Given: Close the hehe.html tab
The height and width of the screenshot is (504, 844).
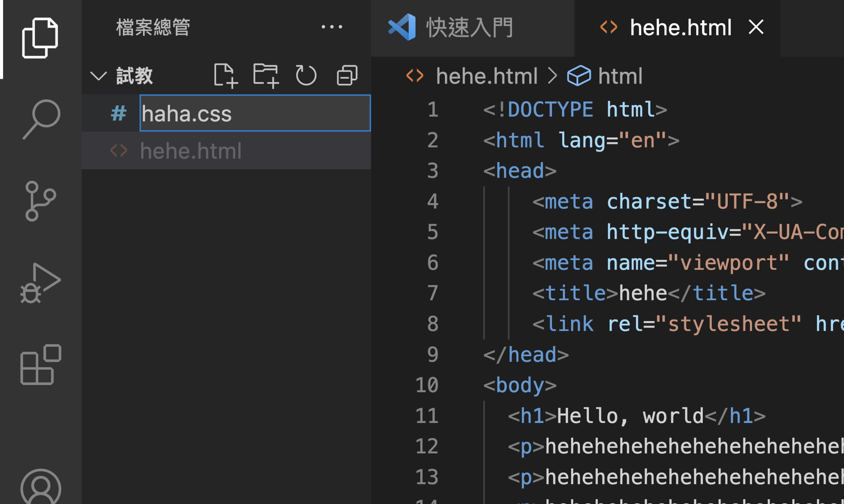Looking at the screenshot, I should coord(756,27).
